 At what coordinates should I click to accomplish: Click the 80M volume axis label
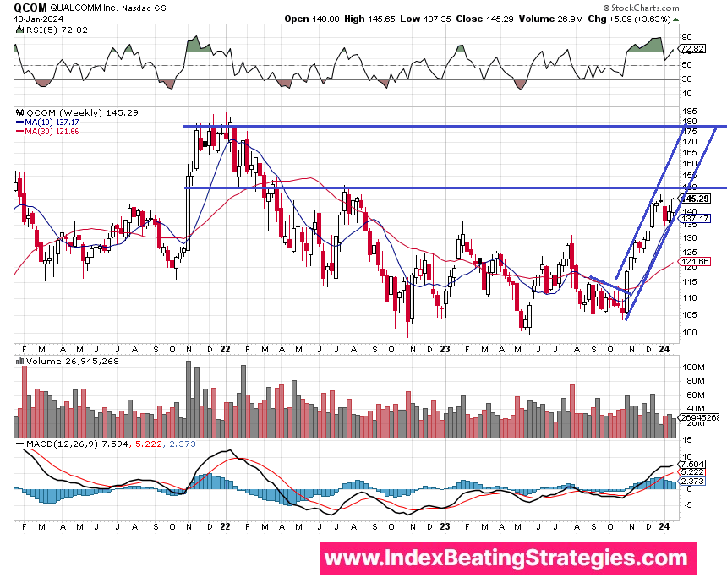pos(695,381)
